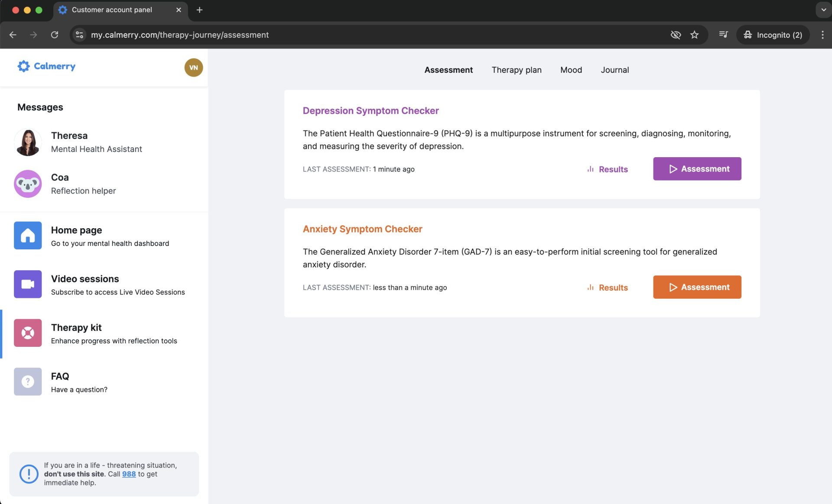Switch to the Mood tab
This screenshot has height=504, width=832.
571,70
